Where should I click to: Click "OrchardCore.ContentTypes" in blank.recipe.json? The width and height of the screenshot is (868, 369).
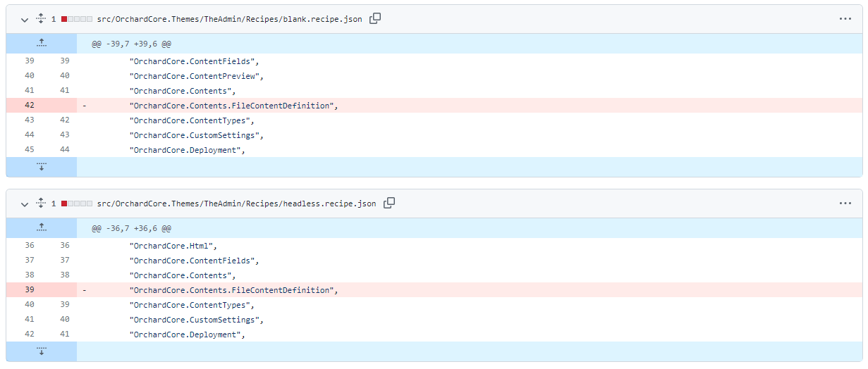[x=190, y=120]
